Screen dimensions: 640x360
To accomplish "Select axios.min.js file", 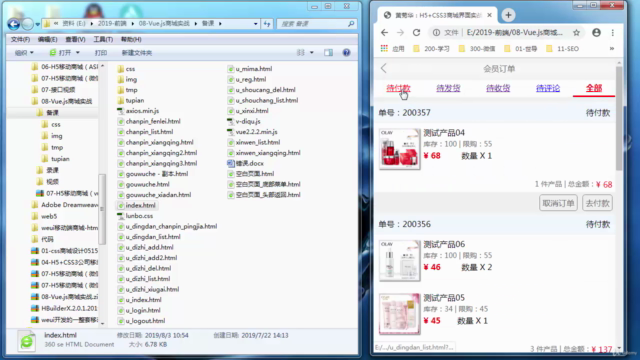I will pos(138,111).
